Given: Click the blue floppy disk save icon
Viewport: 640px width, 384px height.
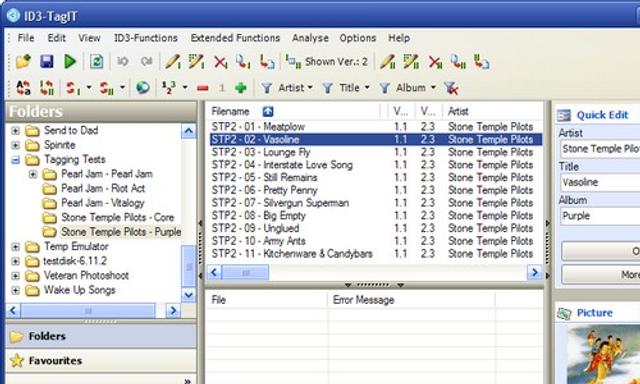Looking at the screenshot, I should pos(47,62).
